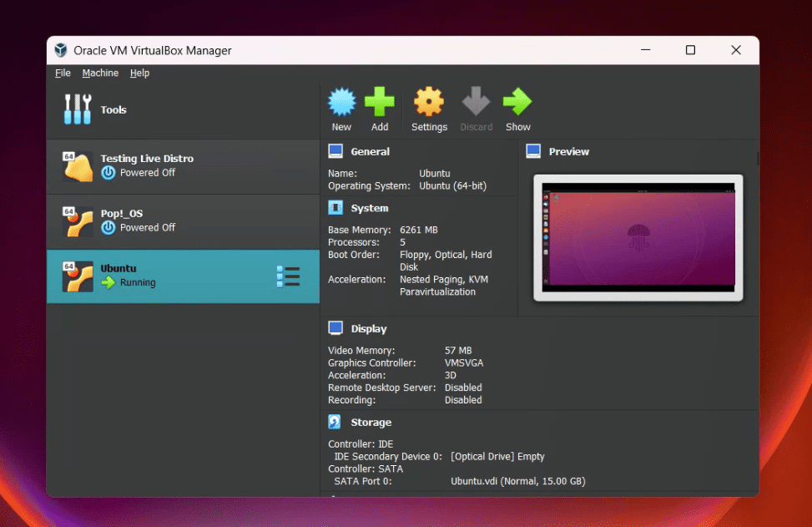This screenshot has height=527, width=812.
Task: Click the green Add machine icon
Action: [380, 102]
